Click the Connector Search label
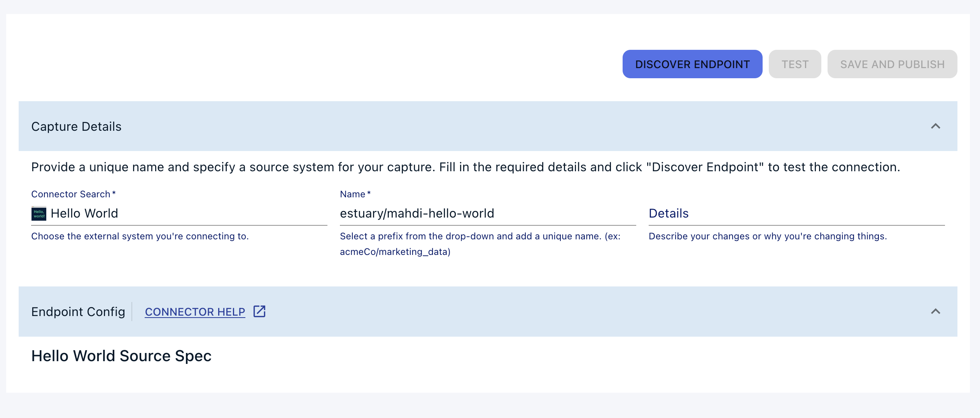 click(x=73, y=194)
